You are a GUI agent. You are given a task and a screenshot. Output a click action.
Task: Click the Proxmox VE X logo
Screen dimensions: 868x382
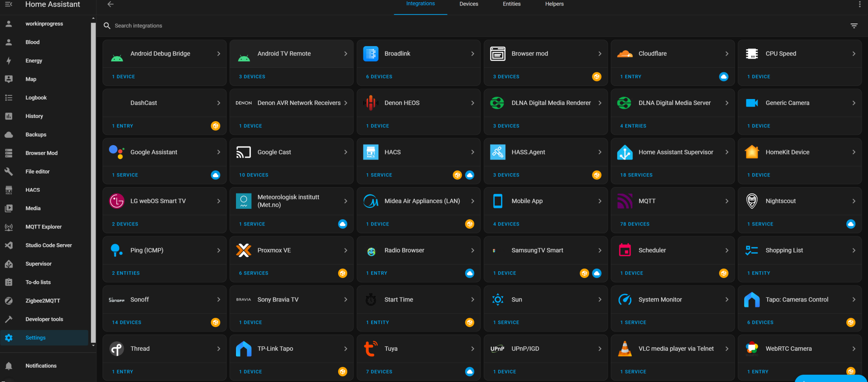(x=244, y=250)
